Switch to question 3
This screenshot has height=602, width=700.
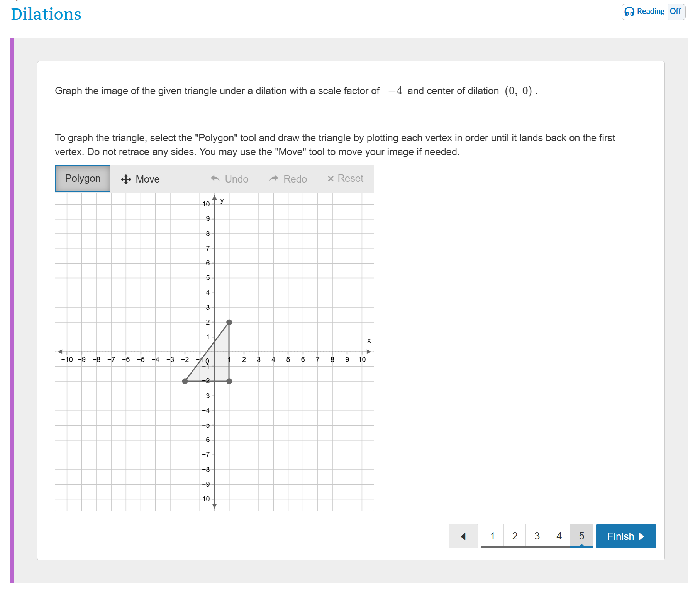(x=537, y=536)
